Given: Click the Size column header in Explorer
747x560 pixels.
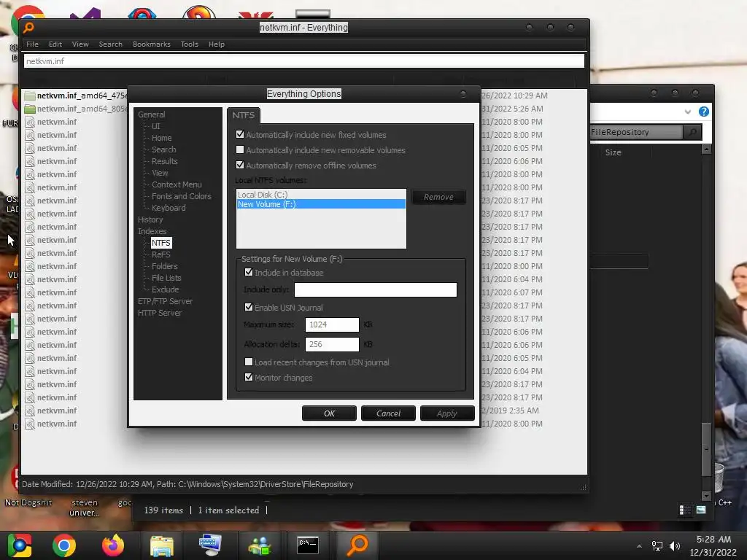Looking at the screenshot, I should tap(613, 152).
